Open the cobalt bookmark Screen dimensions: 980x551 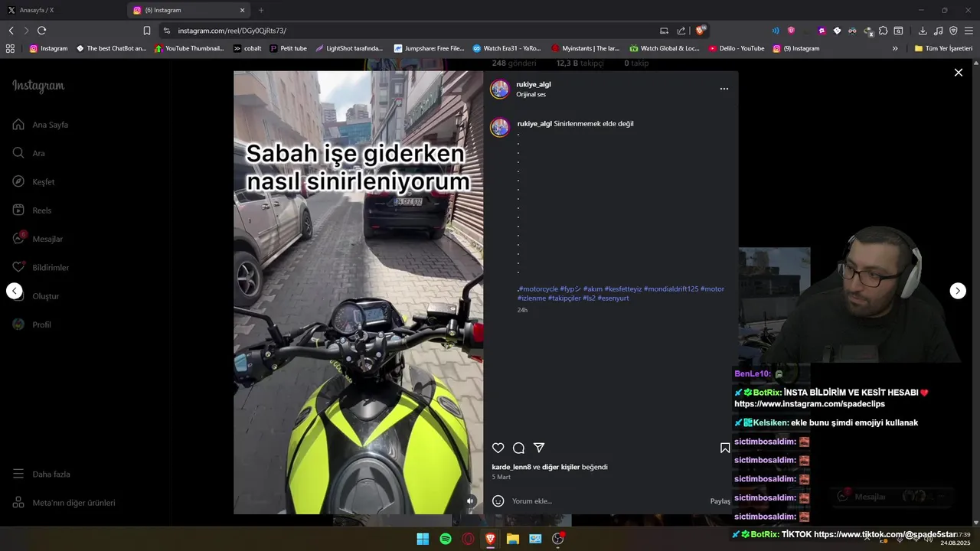click(247, 48)
